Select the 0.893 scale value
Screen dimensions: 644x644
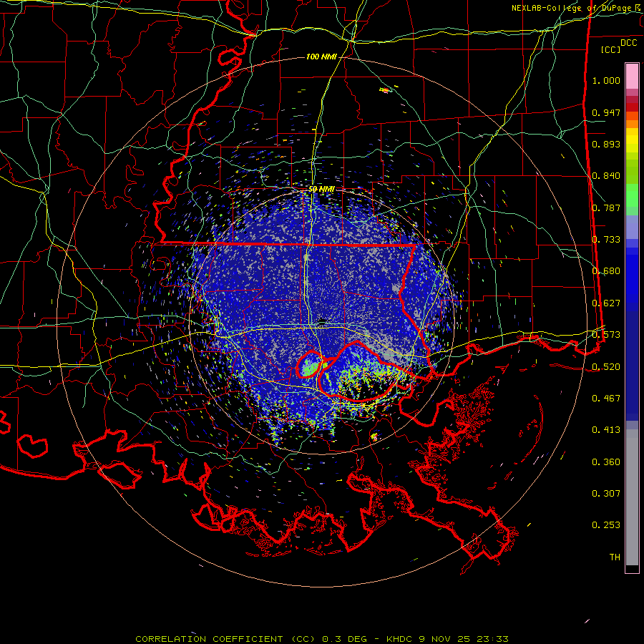[606, 144]
